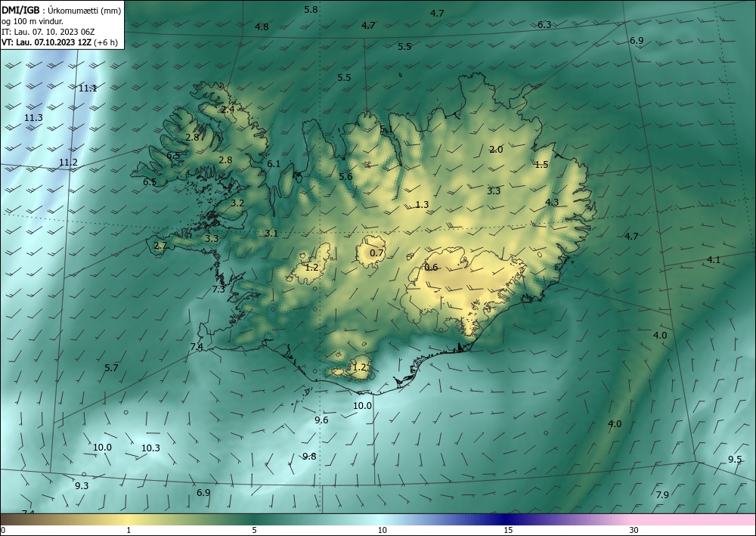Click the 'og 100 m vindur.' caption line
This screenshot has width=756, height=536.
click(x=33, y=20)
